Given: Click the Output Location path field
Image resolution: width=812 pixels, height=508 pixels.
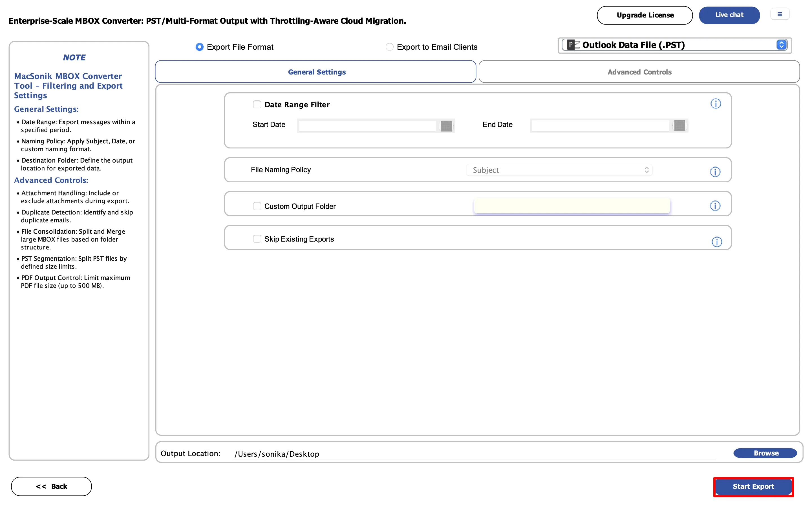Looking at the screenshot, I should point(475,454).
